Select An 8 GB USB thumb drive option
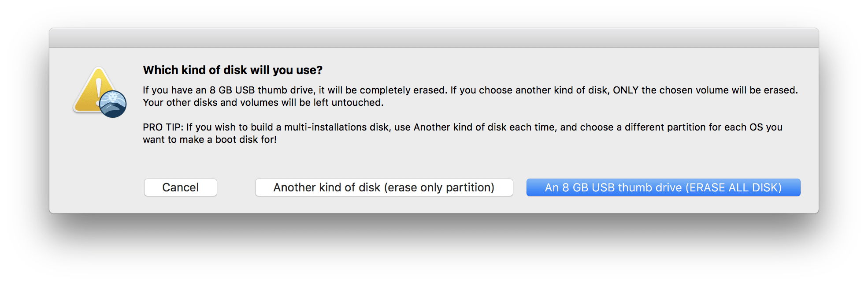This screenshot has width=868, height=284. (663, 187)
